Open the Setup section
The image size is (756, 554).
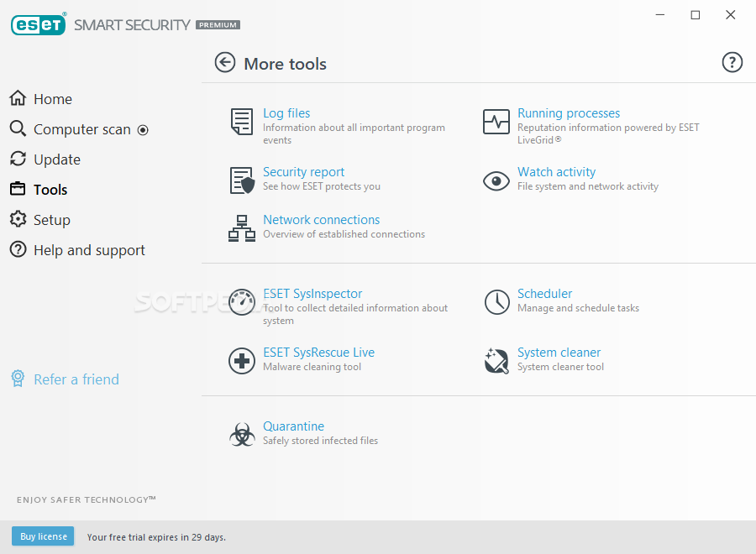click(52, 220)
